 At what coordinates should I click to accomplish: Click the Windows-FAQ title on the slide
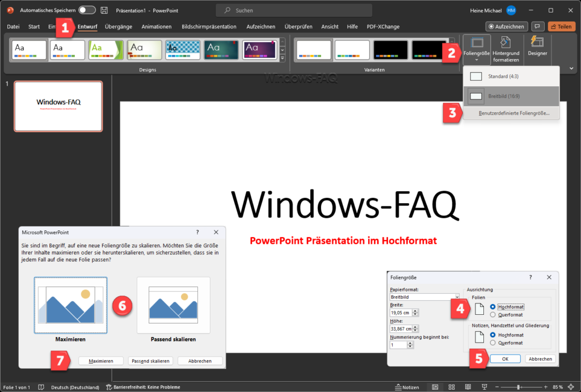(x=345, y=204)
